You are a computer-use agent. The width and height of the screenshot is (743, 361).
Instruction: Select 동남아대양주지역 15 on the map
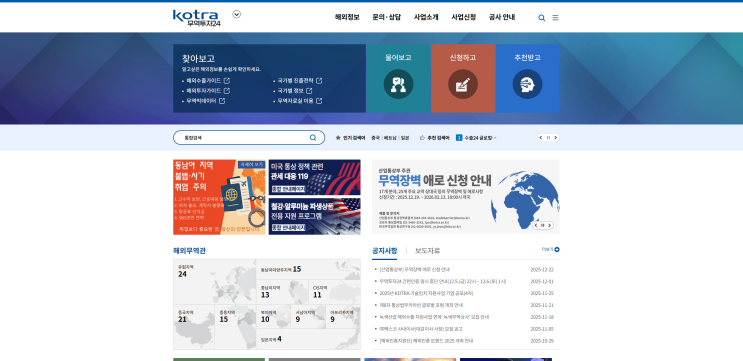(x=308, y=269)
